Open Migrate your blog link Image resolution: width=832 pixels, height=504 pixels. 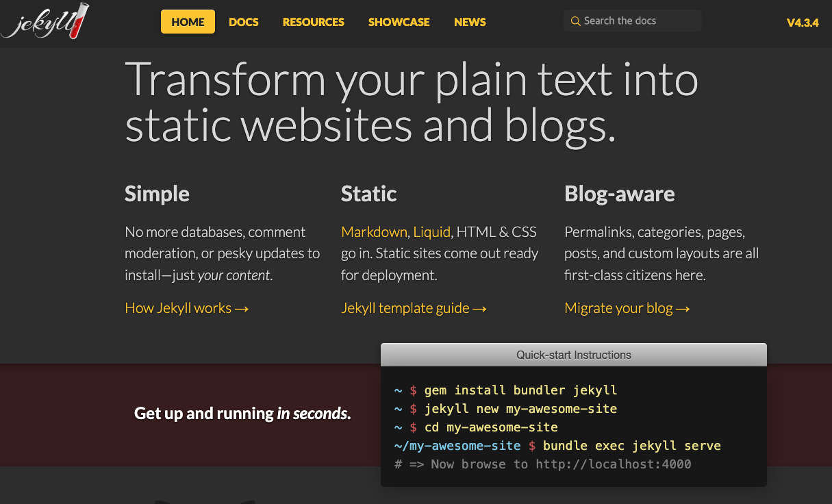tap(627, 308)
